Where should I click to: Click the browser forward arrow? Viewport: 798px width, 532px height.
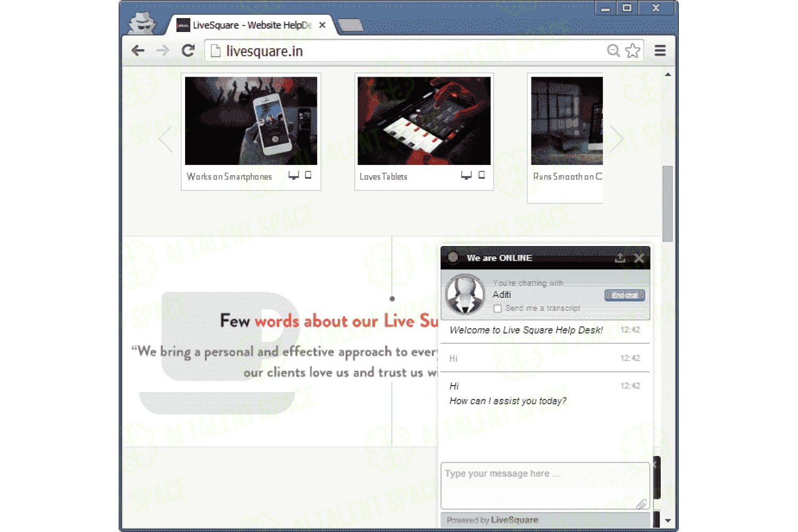click(x=163, y=51)
